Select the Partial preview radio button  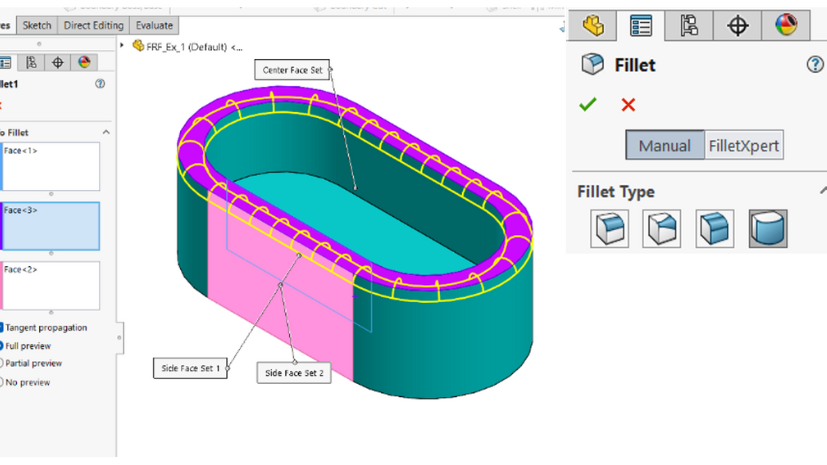tap(3, 363)
